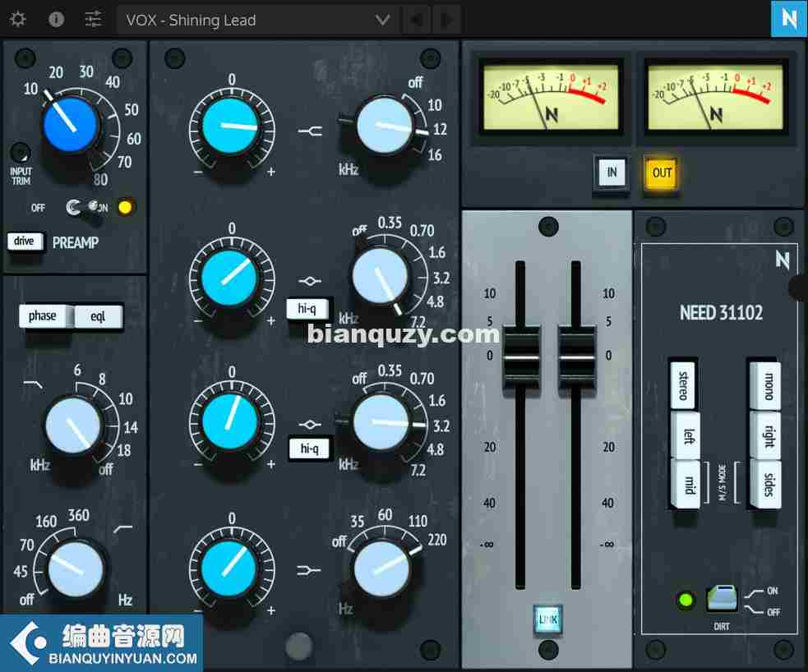
Task: Click the N logo on the NEED 31102 panel
Action: click(783, 260)
